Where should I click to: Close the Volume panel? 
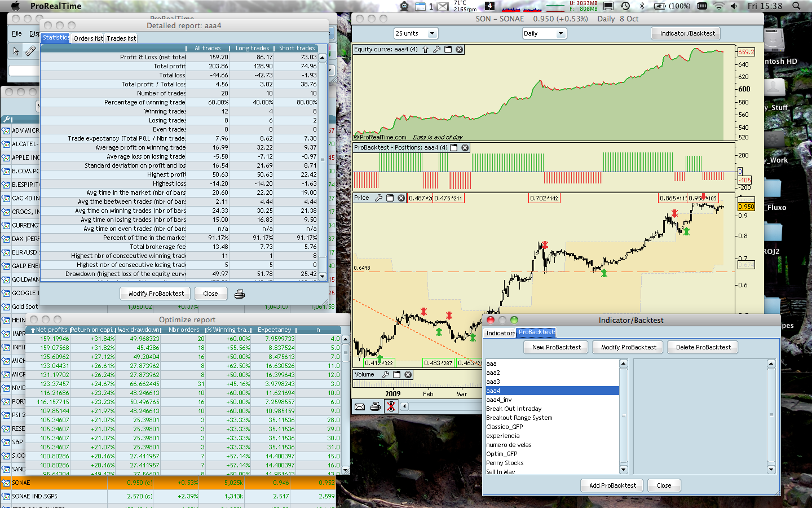(x=408, y=375)
